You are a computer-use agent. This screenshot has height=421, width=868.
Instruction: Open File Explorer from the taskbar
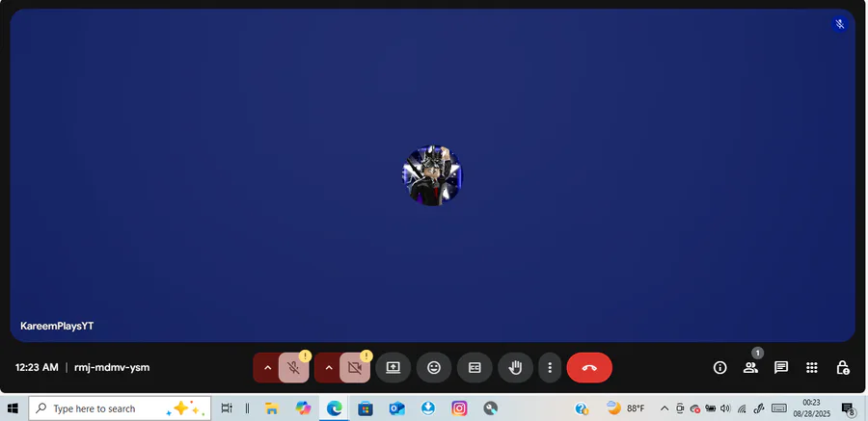coord(271,408)
